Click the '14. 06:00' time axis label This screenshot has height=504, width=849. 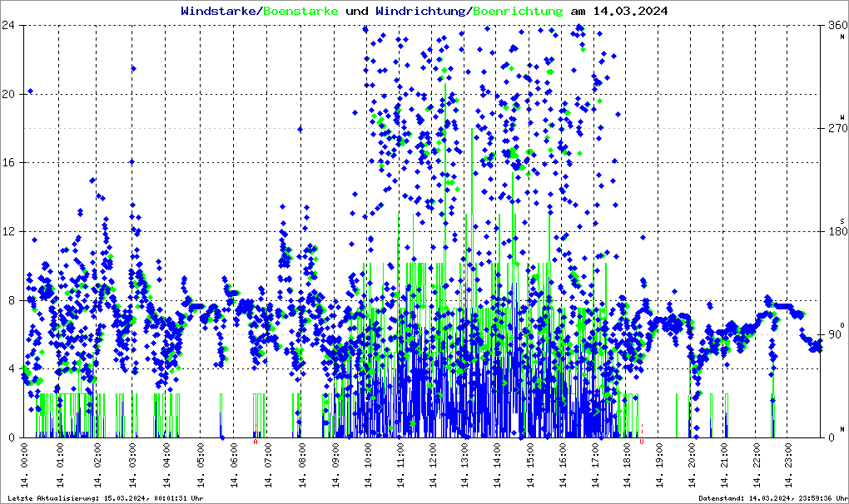tap(234, 465)
